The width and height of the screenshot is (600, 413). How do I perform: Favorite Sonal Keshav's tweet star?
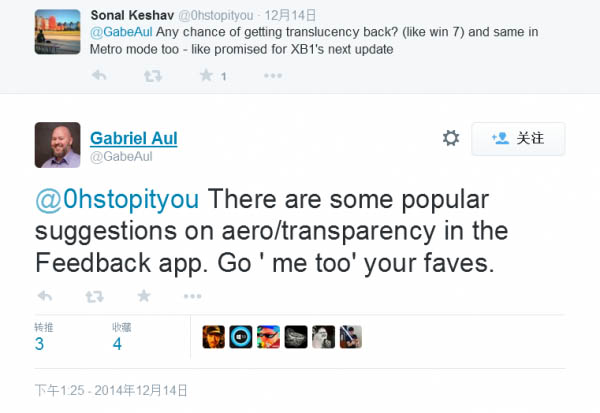206,76
